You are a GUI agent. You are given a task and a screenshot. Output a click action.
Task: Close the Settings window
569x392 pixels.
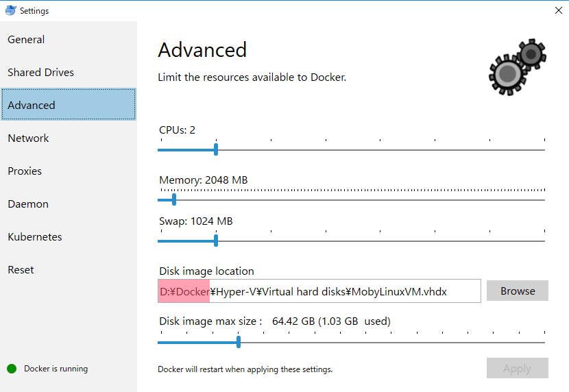(x=559, y=10)
